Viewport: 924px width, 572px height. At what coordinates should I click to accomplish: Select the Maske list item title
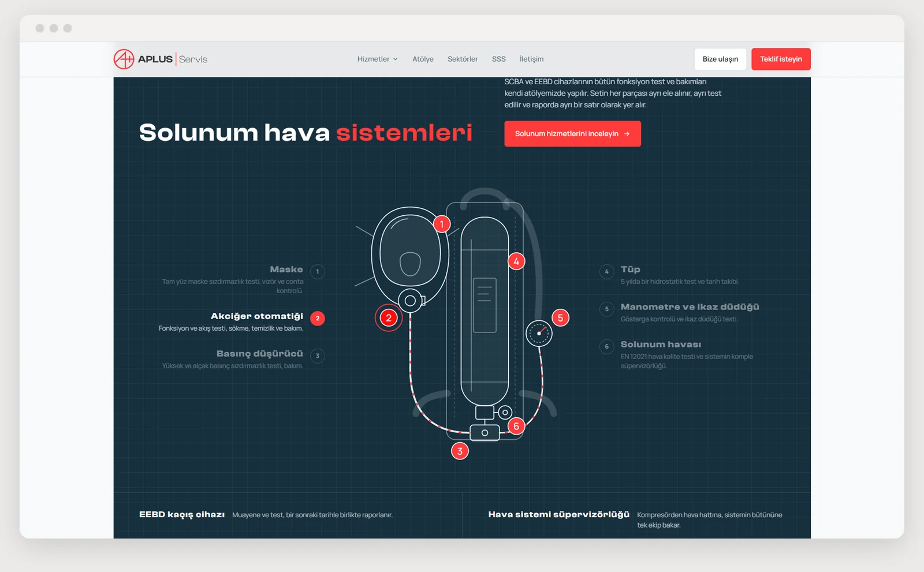(286, 270)
